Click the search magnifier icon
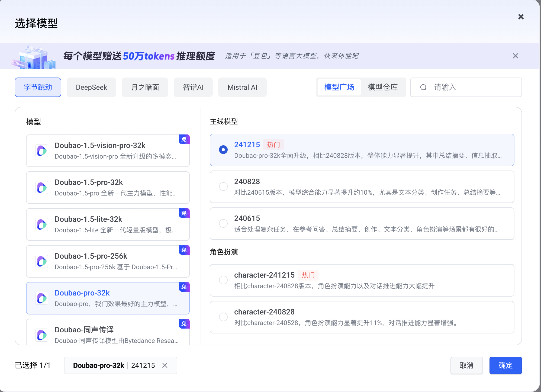Image resolution: width=541 pixels, height=392 pixels. click(423, 87)
